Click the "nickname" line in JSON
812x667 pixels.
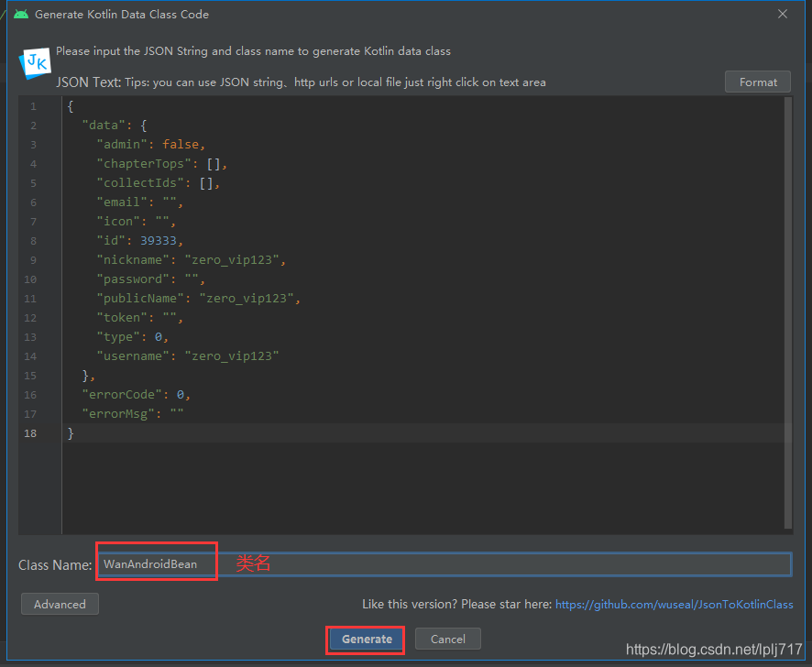pos(192,260)
